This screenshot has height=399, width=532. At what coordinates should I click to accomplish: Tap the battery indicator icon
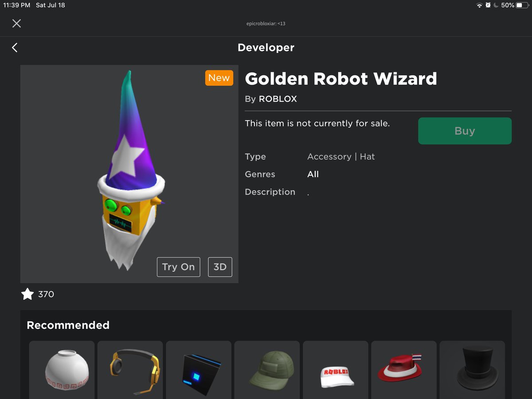pos(522,5)
